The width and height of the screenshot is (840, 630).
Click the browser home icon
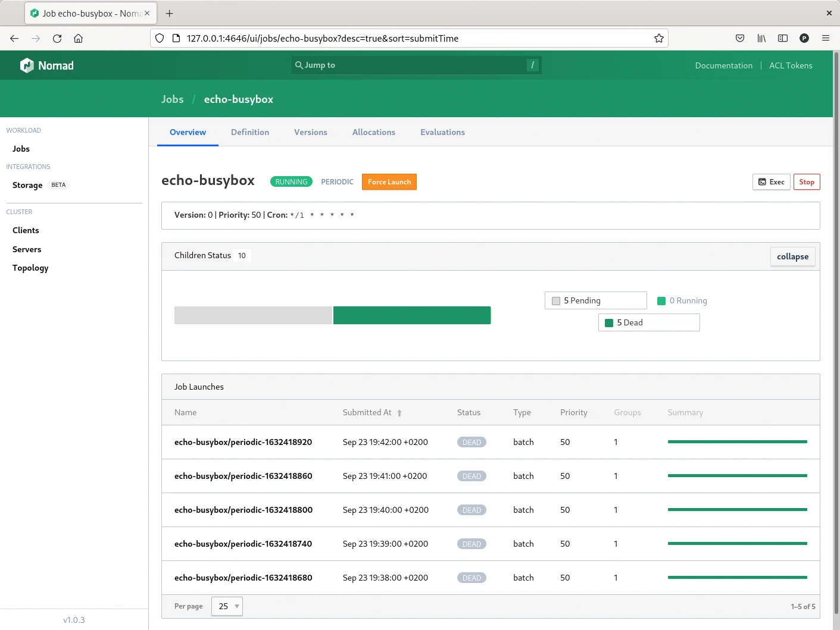[x=78, y=38]
